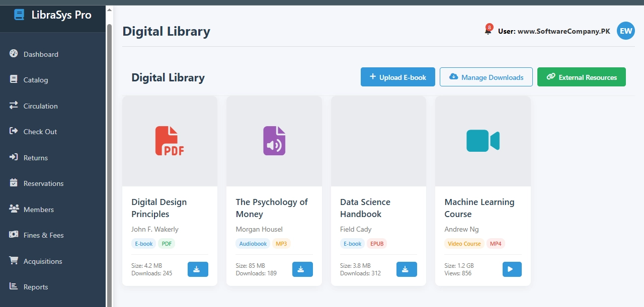This screenshot has width=644, height=307.
Task: Click the PDF icon on Digital Design Principles
Action: [x=170, y=141]
